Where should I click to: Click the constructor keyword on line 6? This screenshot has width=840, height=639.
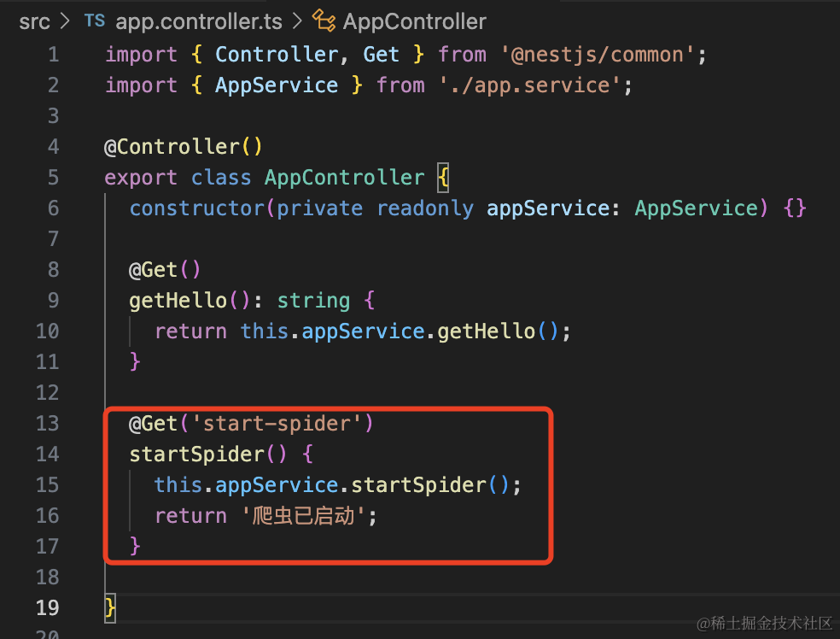pyautogui.click(x=196, y=208)
